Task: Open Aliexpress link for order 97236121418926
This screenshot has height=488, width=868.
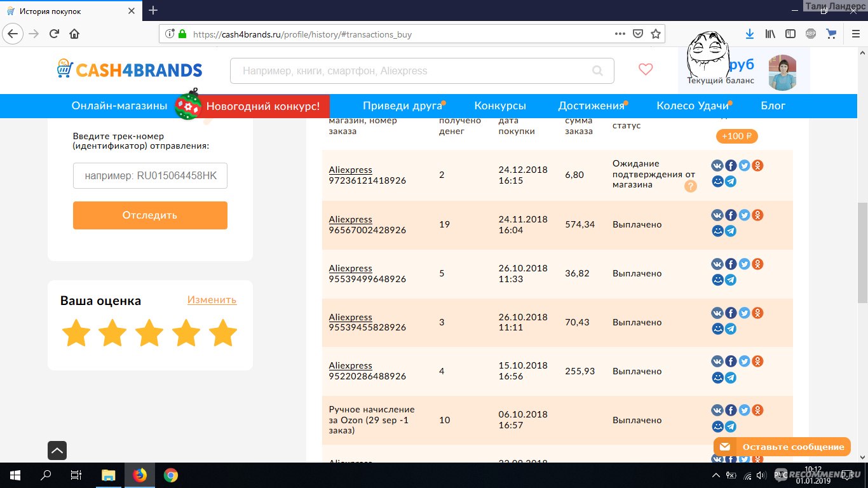Action: click(x=351, y=170)
